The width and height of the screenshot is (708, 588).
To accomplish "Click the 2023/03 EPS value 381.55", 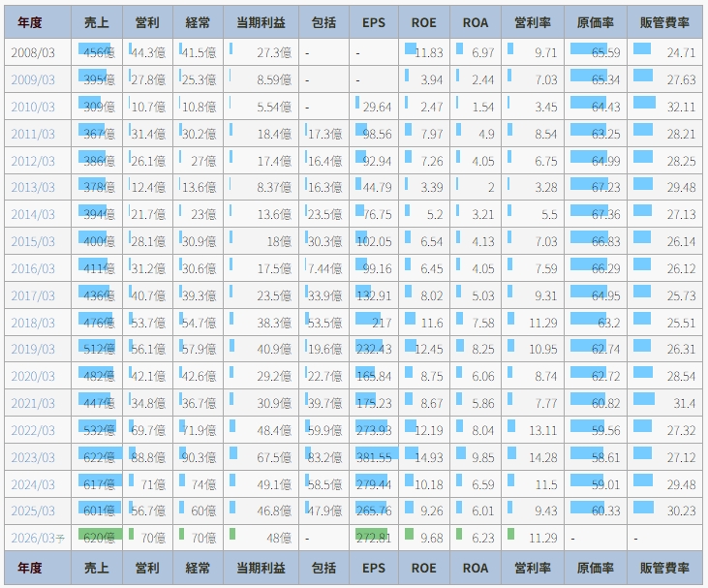I will point(374,457).
